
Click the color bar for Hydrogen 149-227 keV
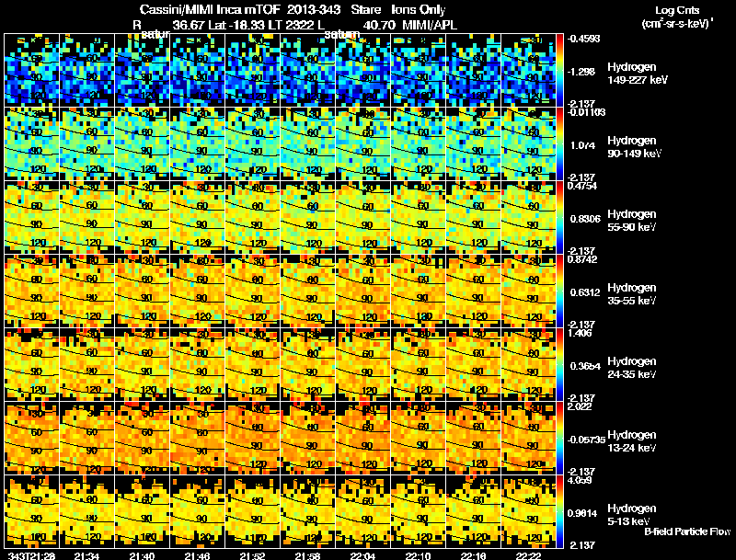pyautogui.click(x=559, y=71)
